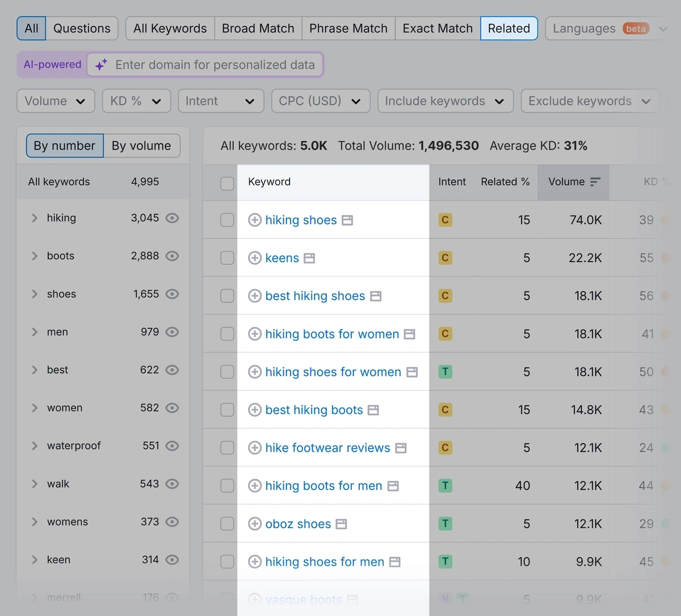Open the Volume filter dropdown
Screen dimensions: 681x616
56,101
